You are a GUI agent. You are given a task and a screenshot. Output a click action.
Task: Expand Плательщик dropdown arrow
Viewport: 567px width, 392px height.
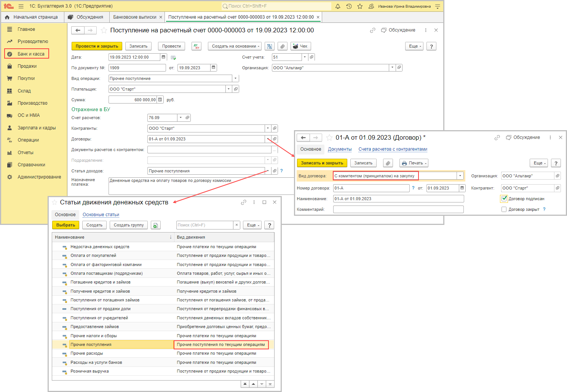(228, 89)
